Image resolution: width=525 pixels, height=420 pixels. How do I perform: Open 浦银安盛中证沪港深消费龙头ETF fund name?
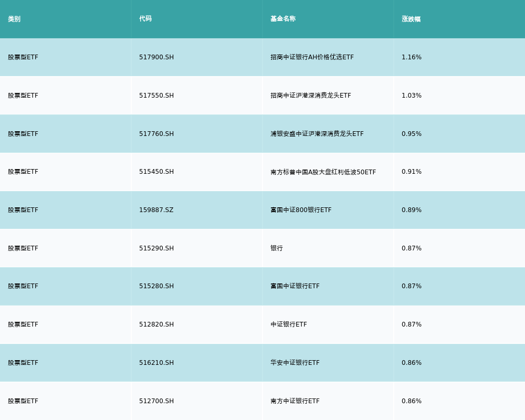pyautogui.click(x=317, y=134)
